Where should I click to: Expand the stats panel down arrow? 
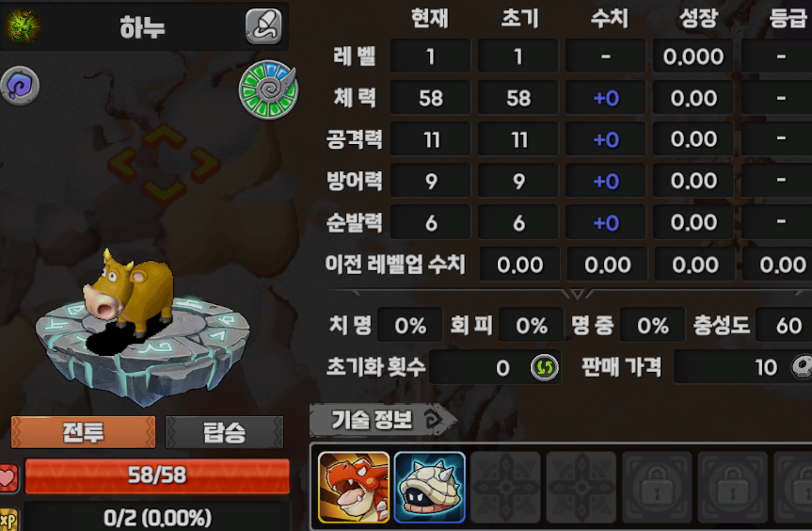pos(577,295)
